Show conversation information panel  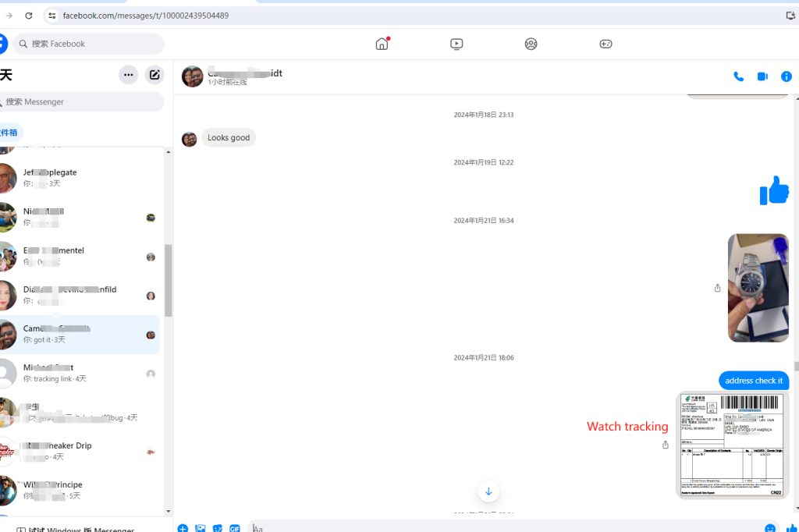(787, 76)
